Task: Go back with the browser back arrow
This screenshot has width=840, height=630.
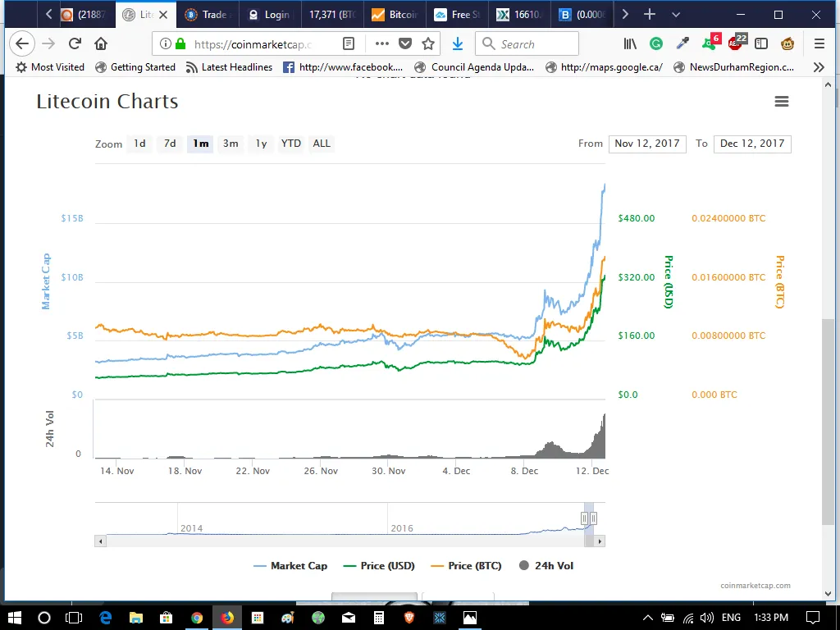Action: pyautogui.click(x=22, y=44)
